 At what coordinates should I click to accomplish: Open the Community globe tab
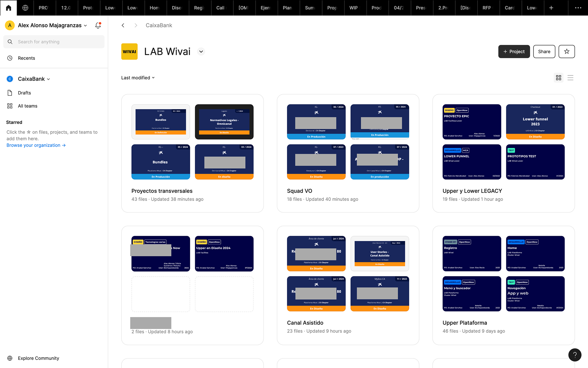click(x=25, y=8)
